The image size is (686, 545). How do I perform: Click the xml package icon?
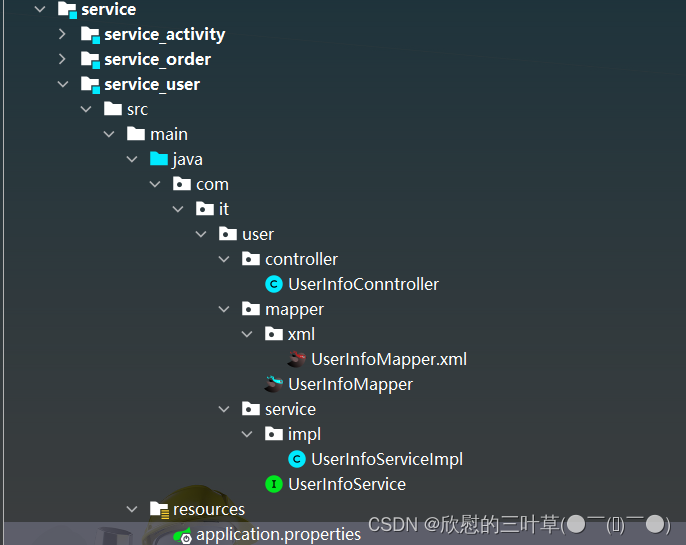coord(274,334)
